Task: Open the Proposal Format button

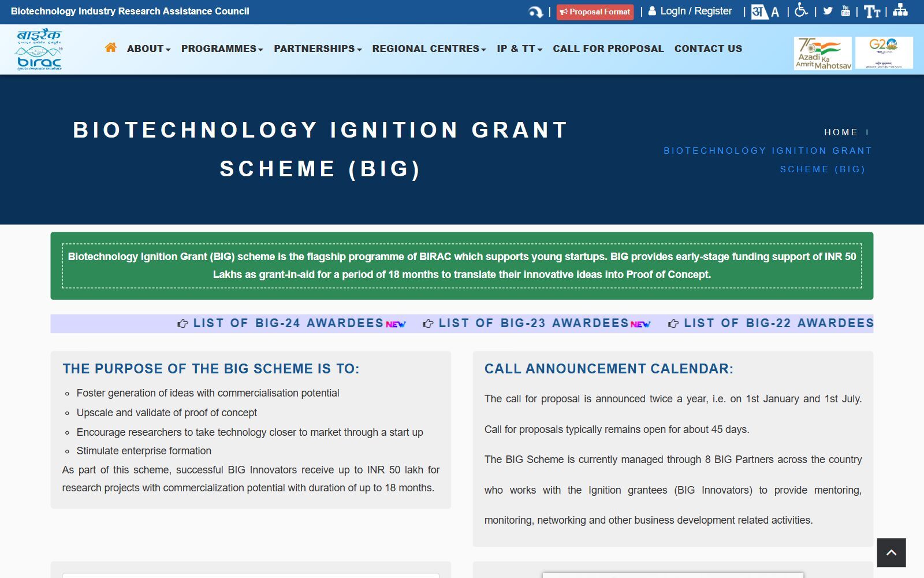Action: pyautogui.click(x=595, y=12)
